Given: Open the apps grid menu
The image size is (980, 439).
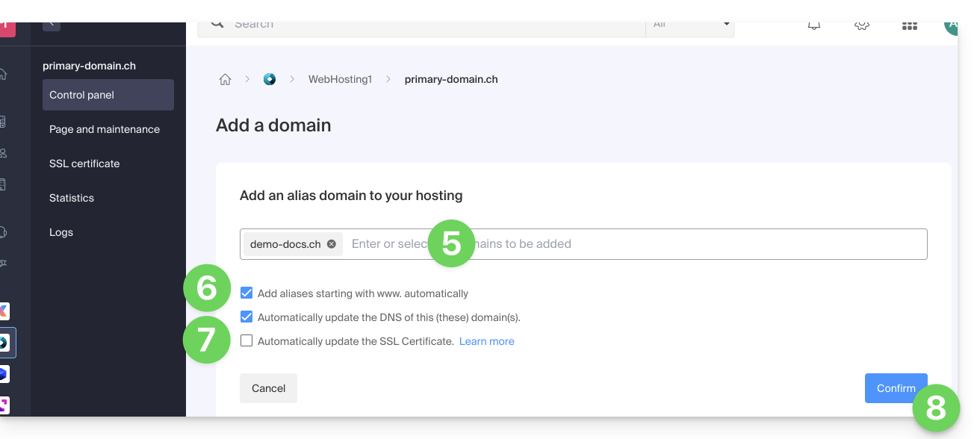Looking at the screenshot, I should coord(909,26).
